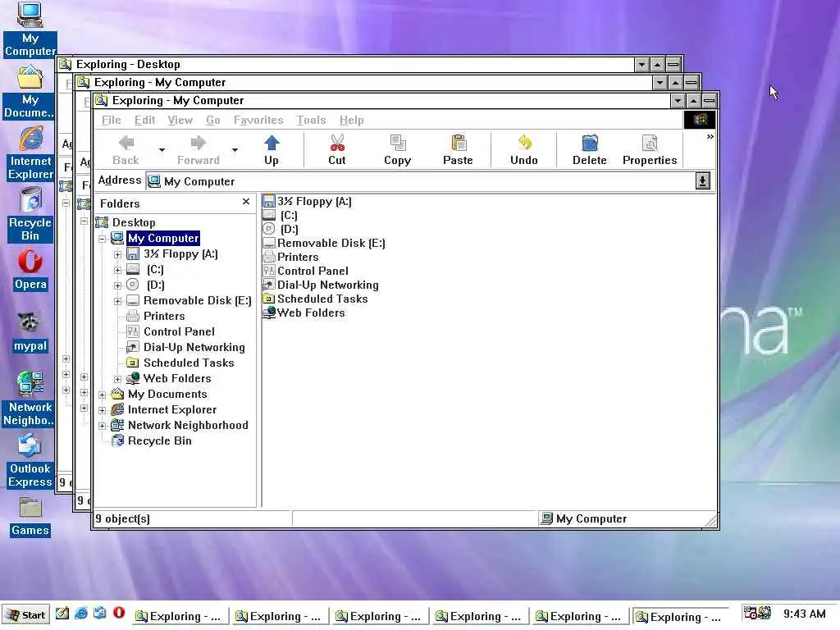The height and width of the screenshot is (630, 840).
Task: Select the My Documents desktop icon
Action: (x=30, y=92)
